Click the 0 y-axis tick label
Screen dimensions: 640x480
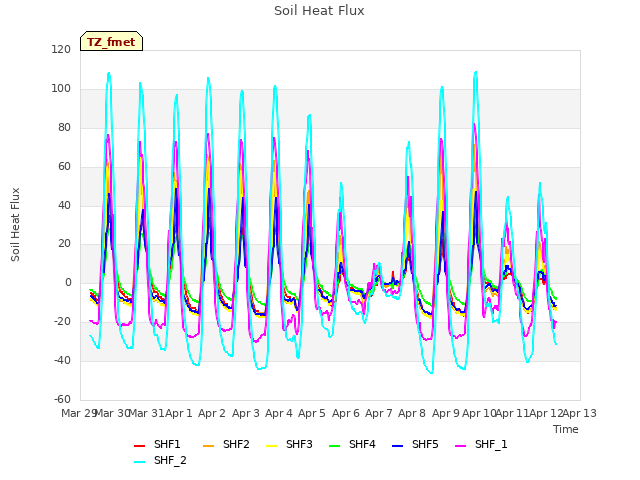[68, 282]
